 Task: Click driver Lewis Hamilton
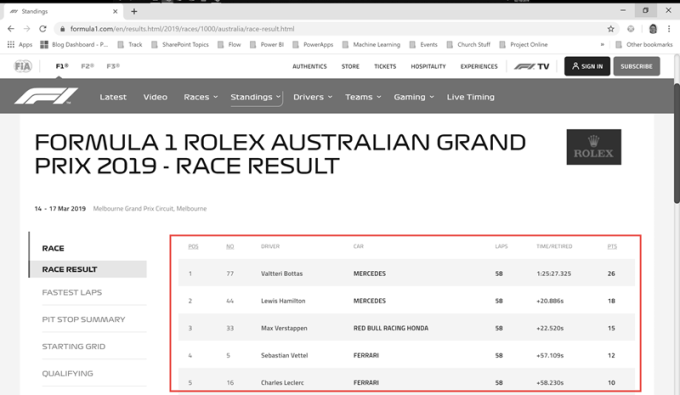283,301
